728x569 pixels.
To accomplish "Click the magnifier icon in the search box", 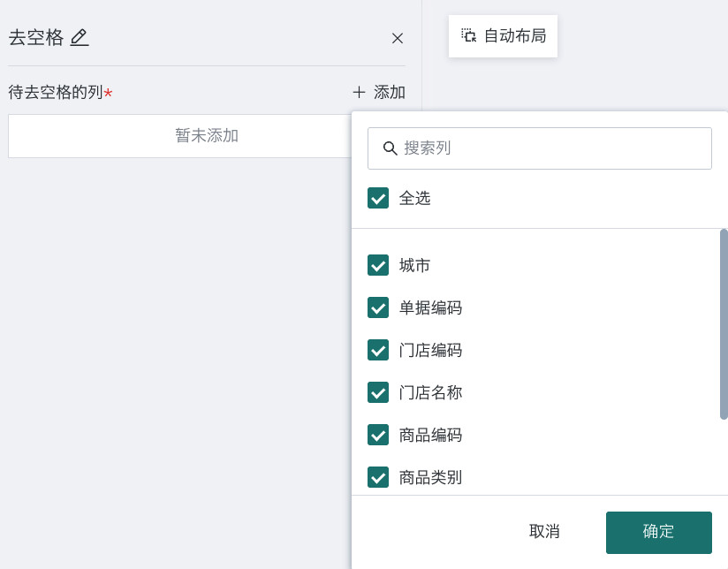I will click(390, 148).
